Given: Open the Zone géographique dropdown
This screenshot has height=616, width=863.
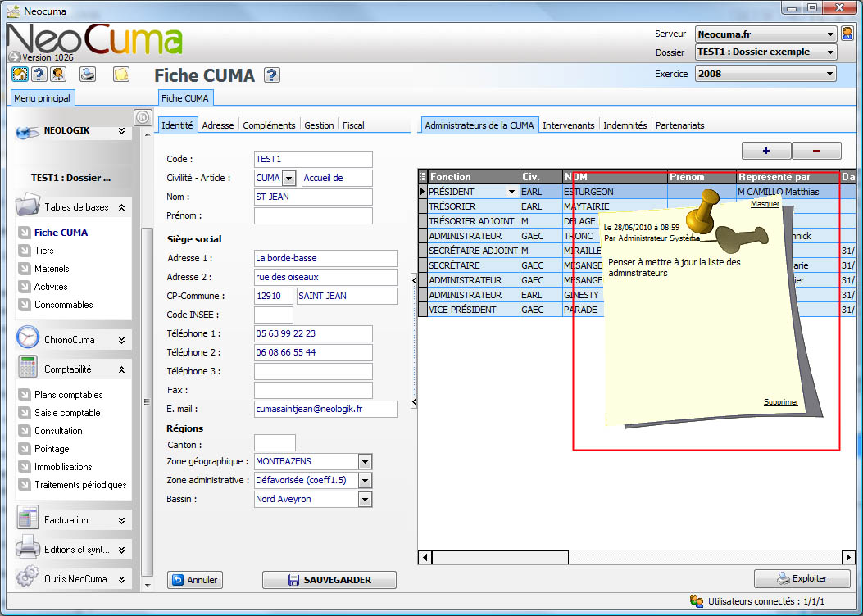Looking at the screenshot, I should point(365,461).
